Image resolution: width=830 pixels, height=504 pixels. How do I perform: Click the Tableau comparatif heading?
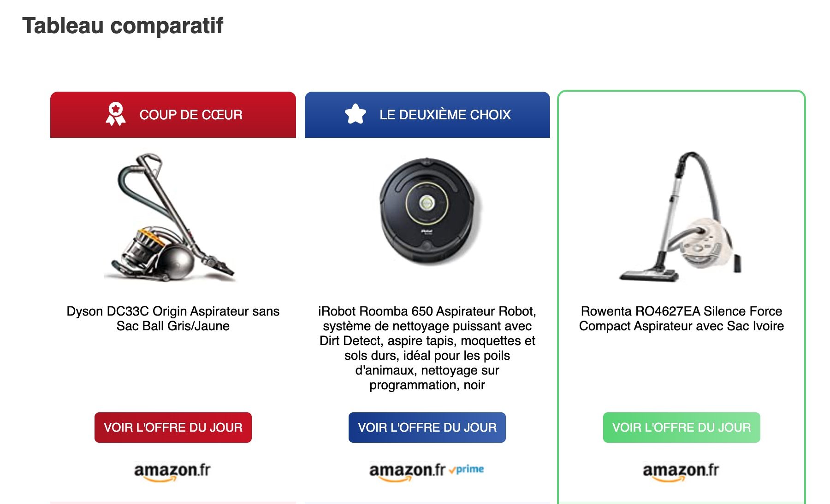123,26
